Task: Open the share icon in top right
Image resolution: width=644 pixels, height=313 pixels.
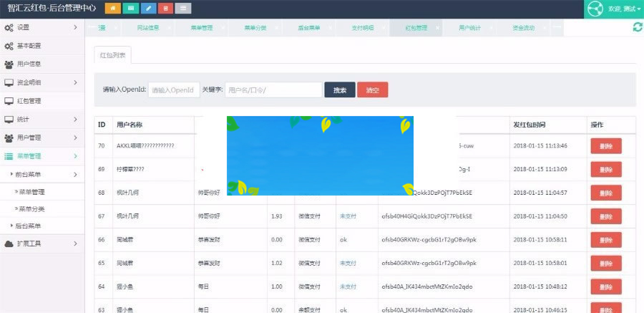Action: [595, 9]
